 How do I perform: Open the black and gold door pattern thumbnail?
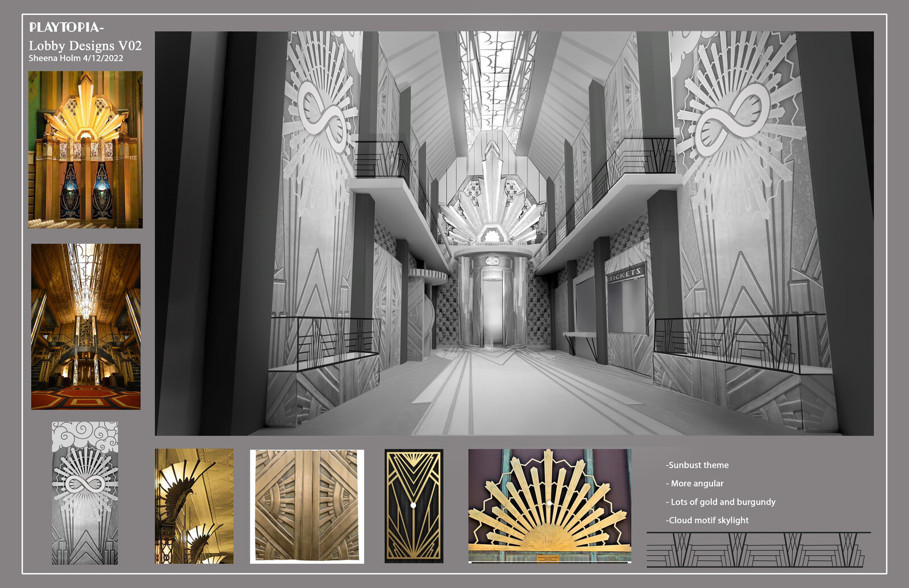[x=414, y=506]
